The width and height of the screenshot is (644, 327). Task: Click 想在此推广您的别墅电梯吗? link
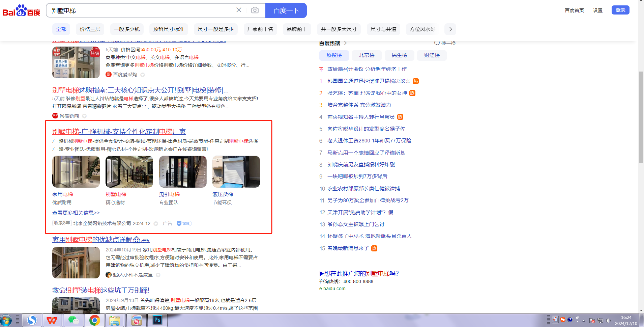[x=359, y=274]
